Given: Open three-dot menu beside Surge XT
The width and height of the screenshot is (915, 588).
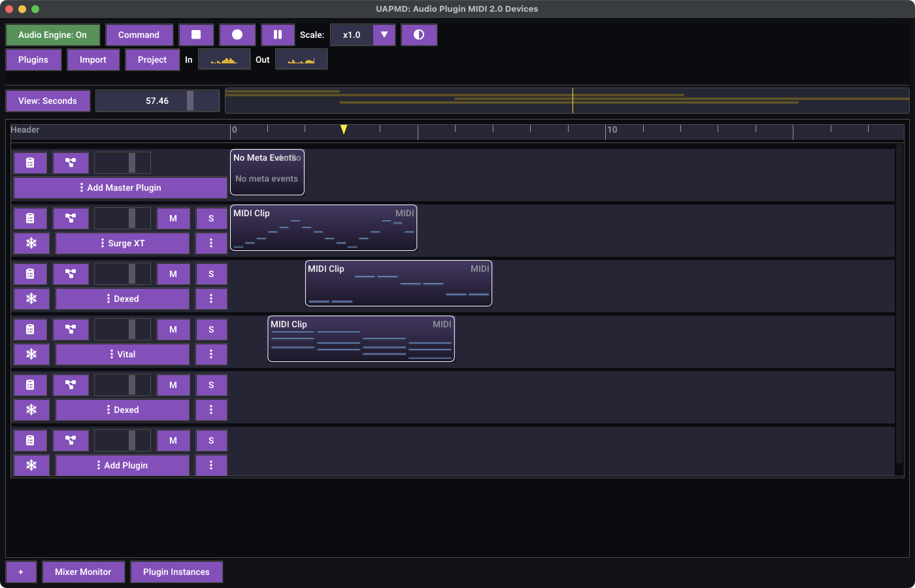Looking at the screenshot, I should (x=211, y=243).
